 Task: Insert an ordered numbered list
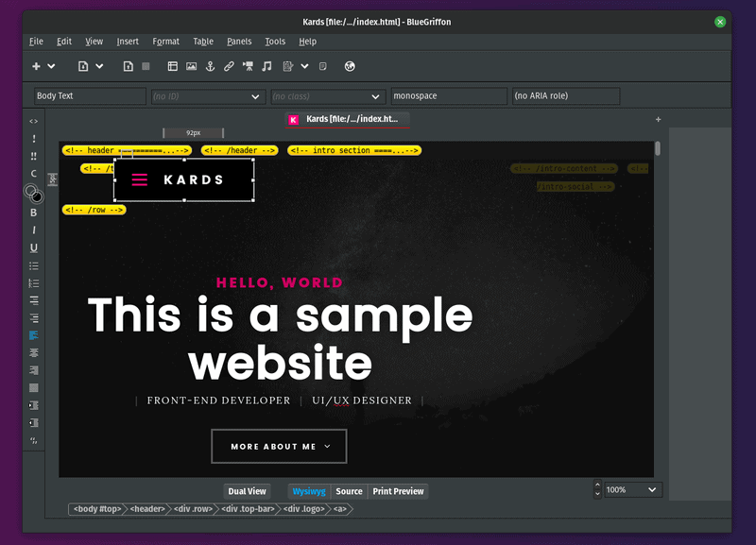(x=33, y=282)
